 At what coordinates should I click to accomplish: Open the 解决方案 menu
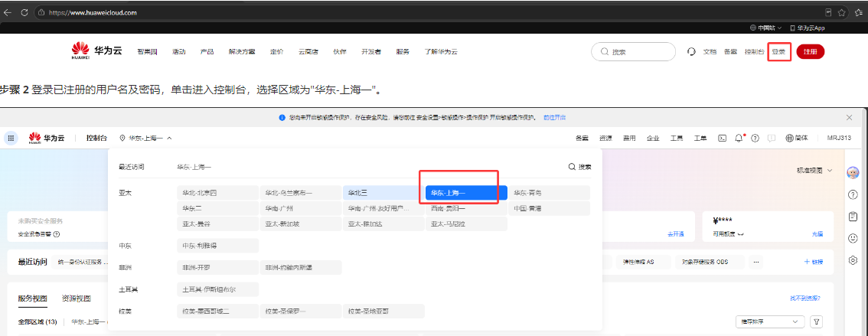click(x=242, y=51)
